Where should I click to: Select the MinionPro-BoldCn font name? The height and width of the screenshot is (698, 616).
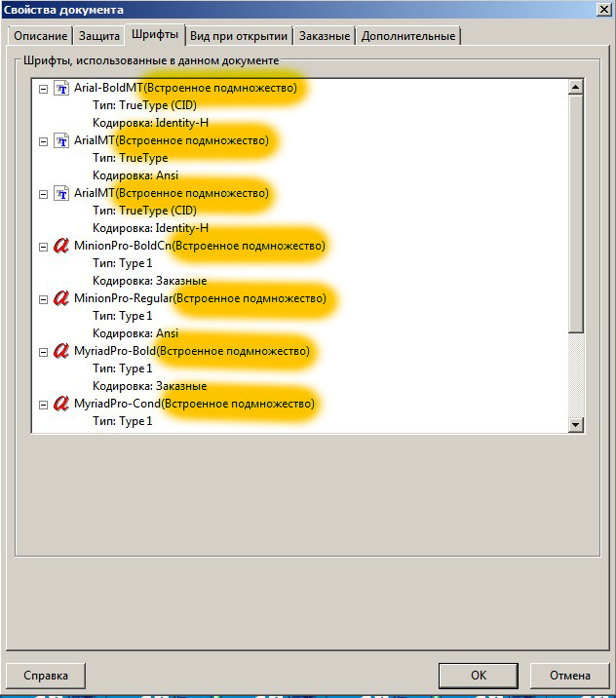pyautogui.click(x=123, y=246)
